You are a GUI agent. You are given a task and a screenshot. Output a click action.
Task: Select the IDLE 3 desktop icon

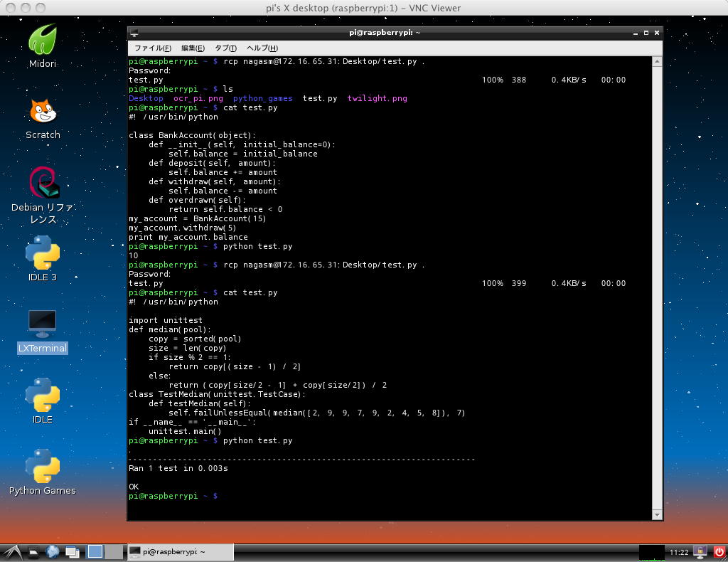coord(43,253)
